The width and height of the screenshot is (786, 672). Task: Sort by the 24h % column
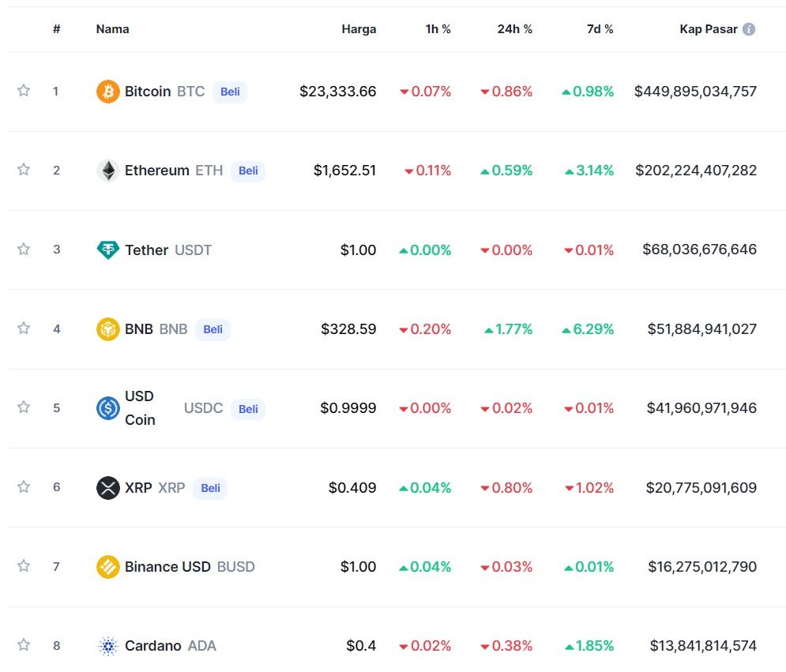tap(515, 28)
